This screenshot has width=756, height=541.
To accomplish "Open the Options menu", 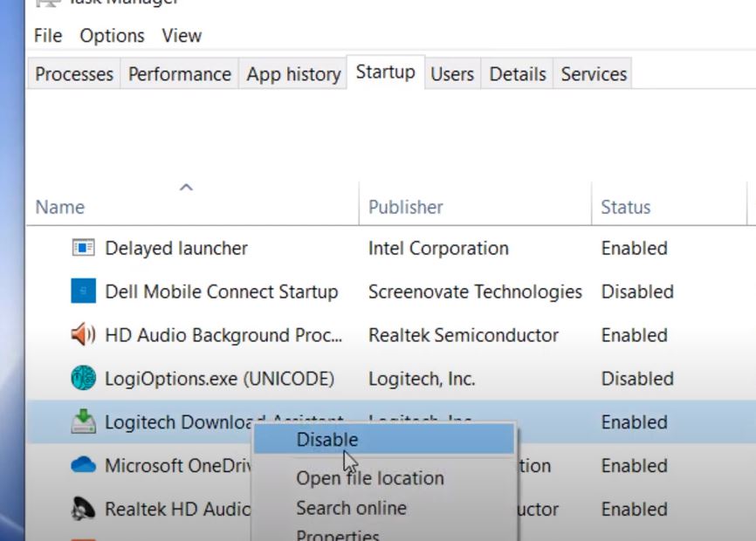I will click(112, 36).
